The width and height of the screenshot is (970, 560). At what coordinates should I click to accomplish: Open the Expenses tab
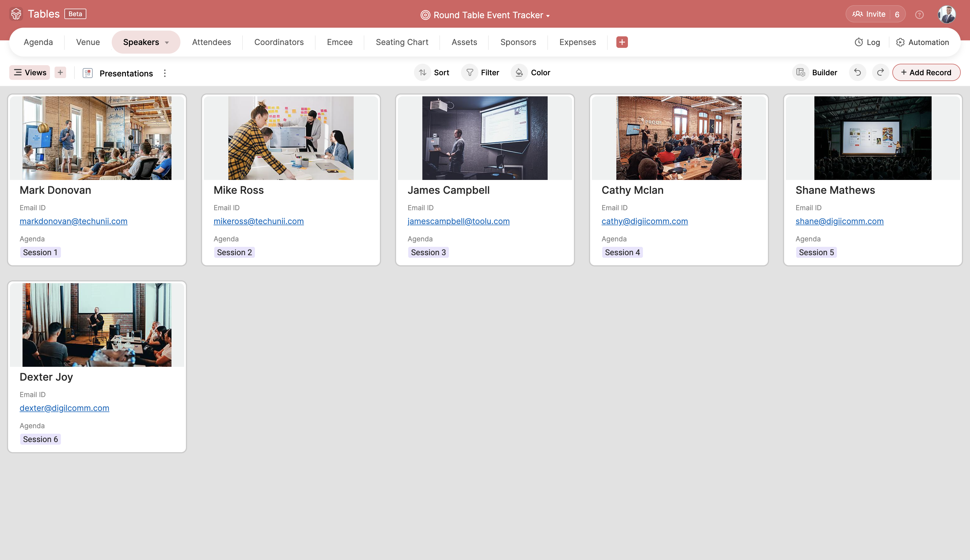pyautogui.click(x=577, y=42)
